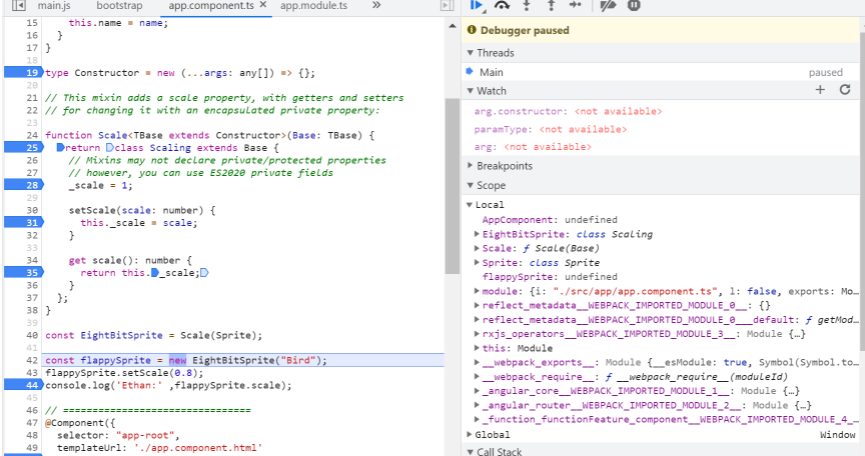865x456 pixels.
Task: Deactivate all breakpoints
Action: click(607, 6)
